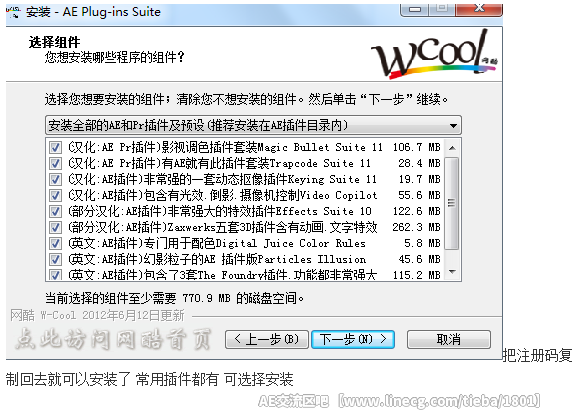Select the '262.3 MB' size value
Viewport: 582px width, 420px height.
(x=416, y=227)
